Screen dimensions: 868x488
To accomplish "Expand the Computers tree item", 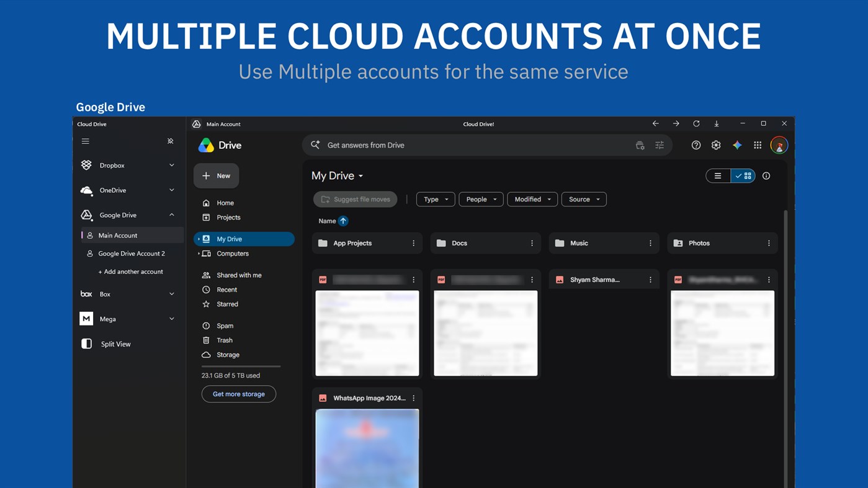I will point(199,254).
